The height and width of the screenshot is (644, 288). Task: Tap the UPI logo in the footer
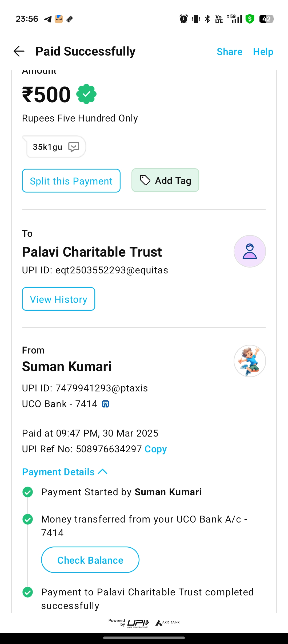[x=138, y=623]
